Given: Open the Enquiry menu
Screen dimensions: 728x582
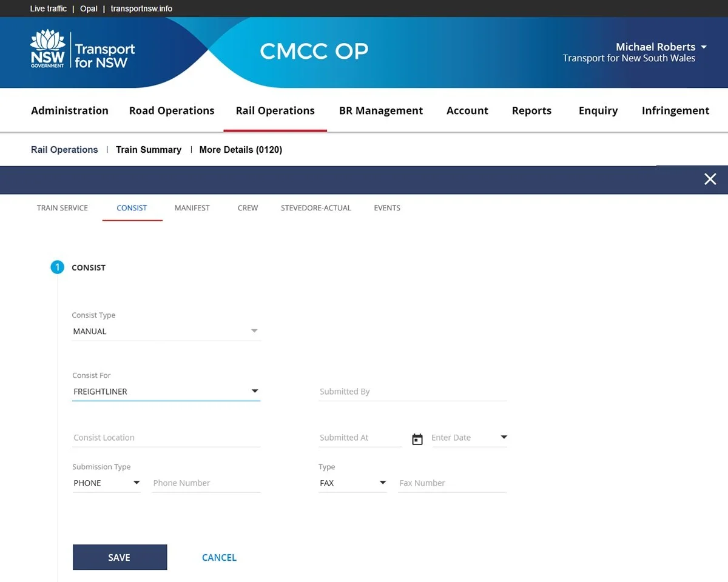Looking at the screenshot, I should [598, 110].
